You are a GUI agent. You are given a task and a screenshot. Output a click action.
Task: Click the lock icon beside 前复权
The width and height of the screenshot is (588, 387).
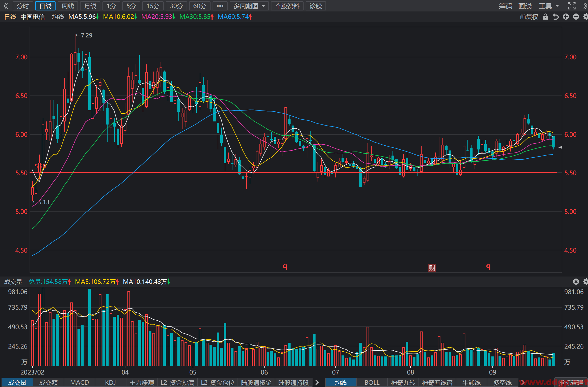click(x=545, y=17)
